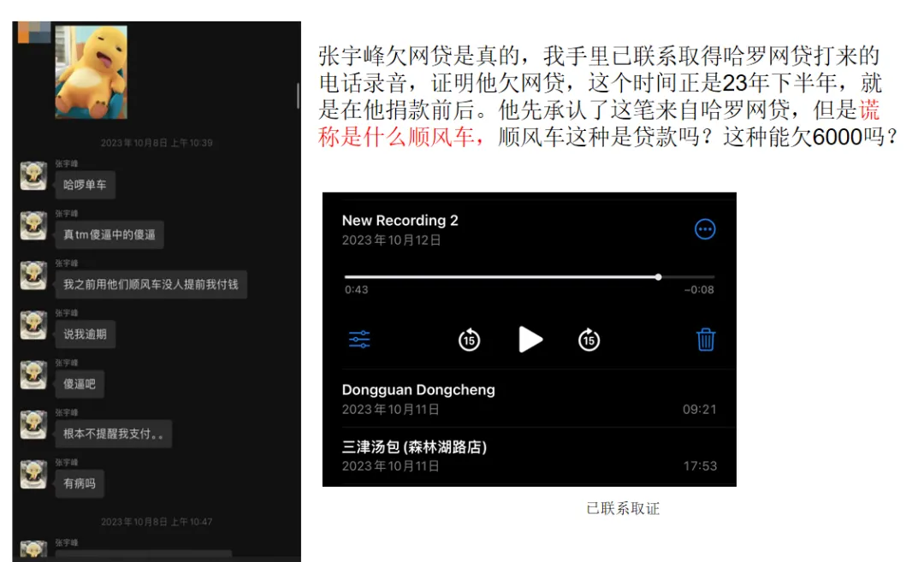
Task: Open the audio playback options equalizer icon
Action: click(359, 340)
